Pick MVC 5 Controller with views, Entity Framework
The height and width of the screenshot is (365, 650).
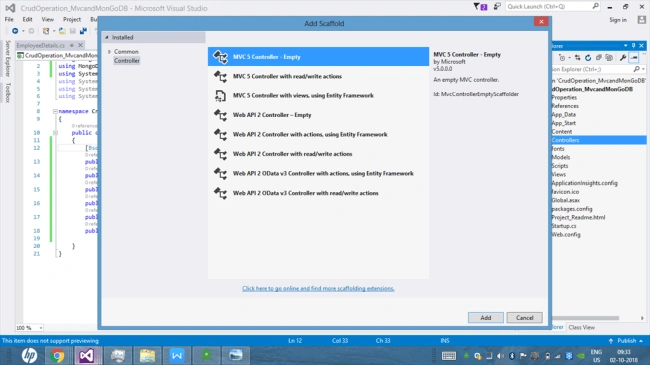click(x=318, y=95)
